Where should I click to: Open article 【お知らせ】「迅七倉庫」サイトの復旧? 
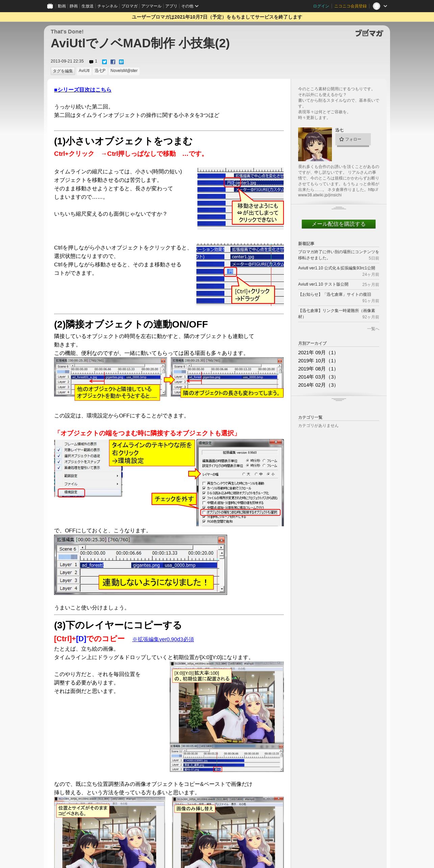click(x=335, y=294)
